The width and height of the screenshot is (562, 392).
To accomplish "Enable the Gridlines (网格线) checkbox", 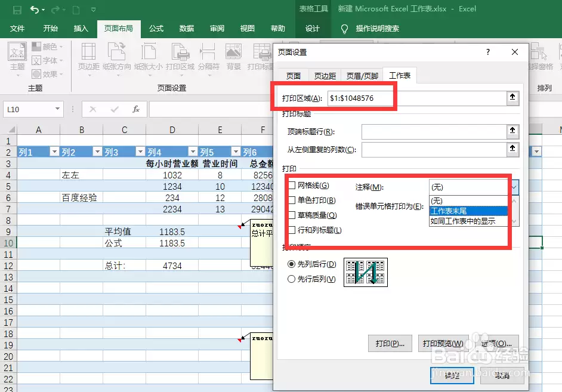I will pos(292,185).
